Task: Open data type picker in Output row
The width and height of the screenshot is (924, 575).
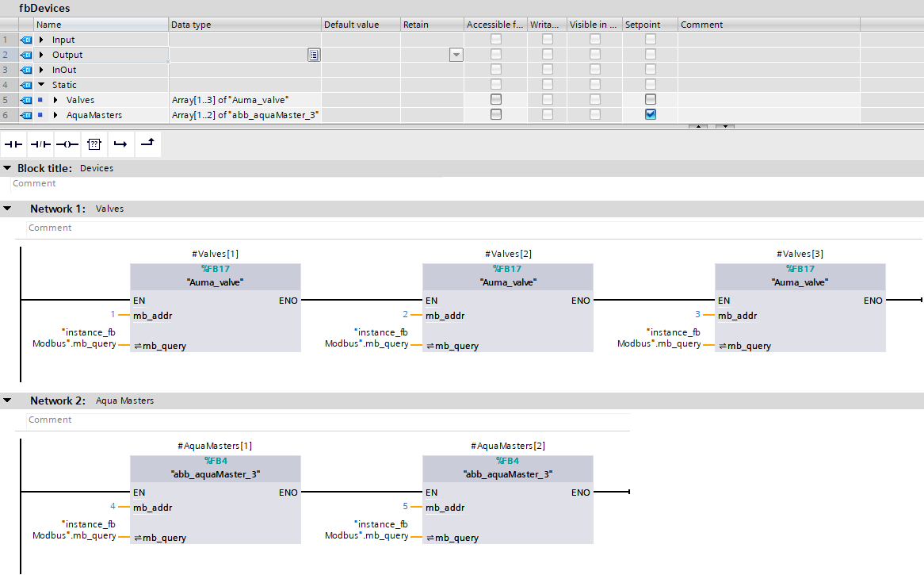Action: pyautogui.click(x=314, y=55)
